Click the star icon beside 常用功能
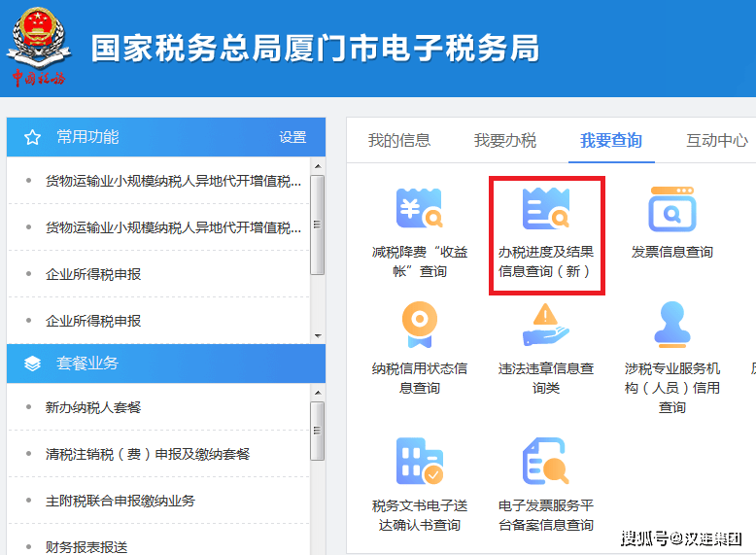Image resolution: width=756 pixels, height=555 pixels. pos(33,137)
